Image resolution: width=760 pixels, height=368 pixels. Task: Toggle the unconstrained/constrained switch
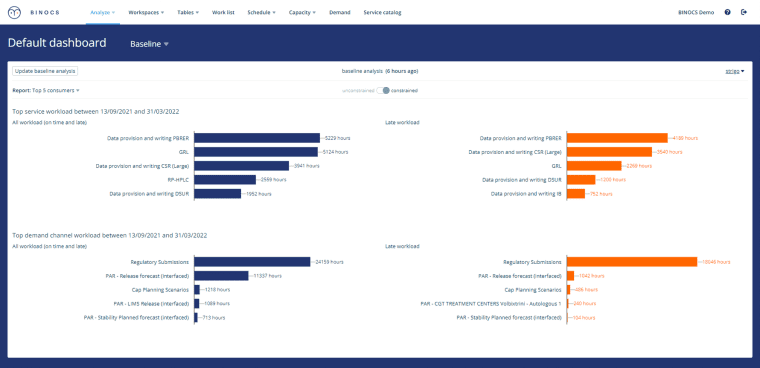pos(383,90)
